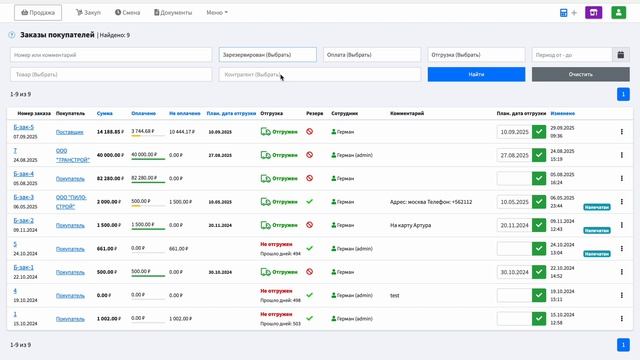Click green check button in row 5
This screenshot has width=640, height=360.
pyautogui.click(x=539, y=249)
